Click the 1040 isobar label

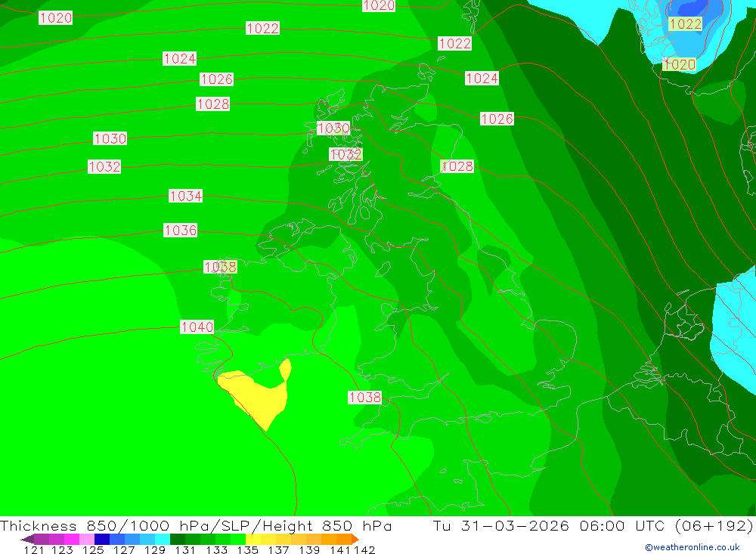pyautogui.click(x=197, y=327)
